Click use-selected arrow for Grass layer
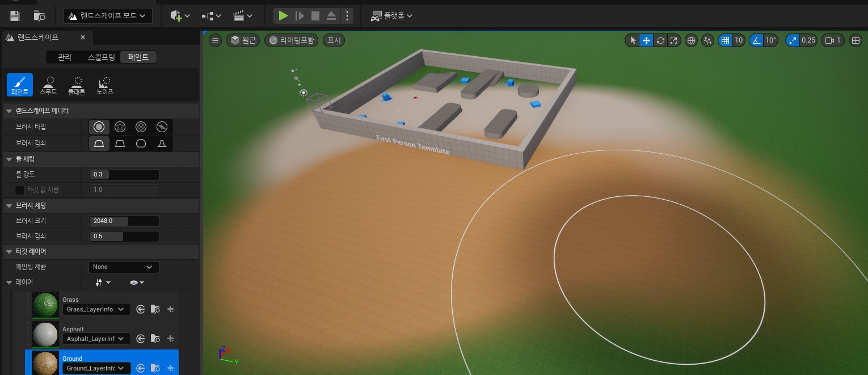 [x=141, y=309]
